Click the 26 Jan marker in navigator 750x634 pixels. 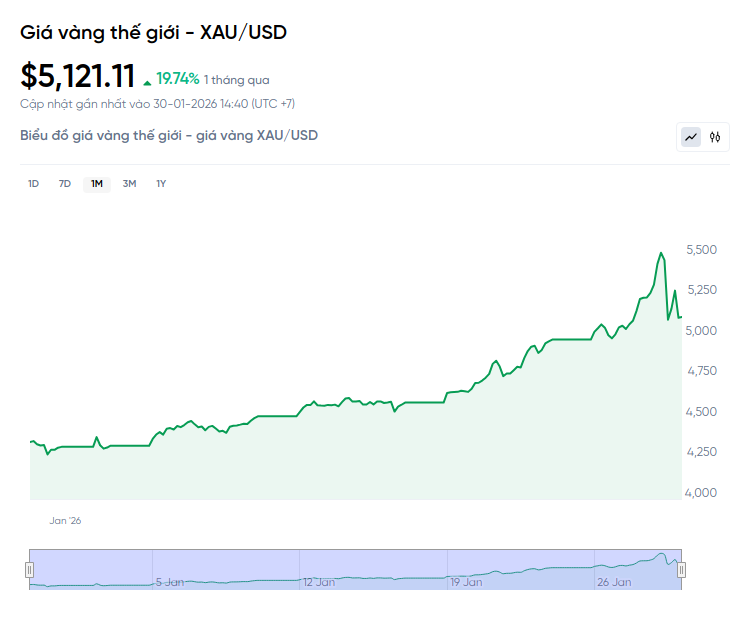[x=614, y=581]
